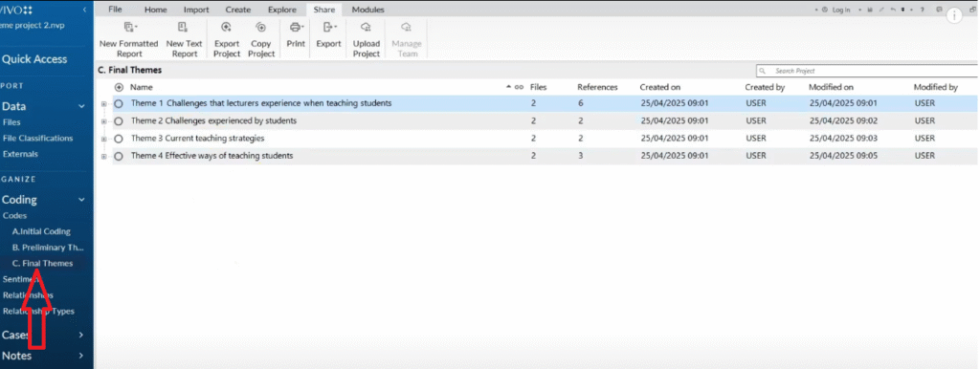Click the circular info button
This screenshot has width=980, height=369.
click(954, 15)
